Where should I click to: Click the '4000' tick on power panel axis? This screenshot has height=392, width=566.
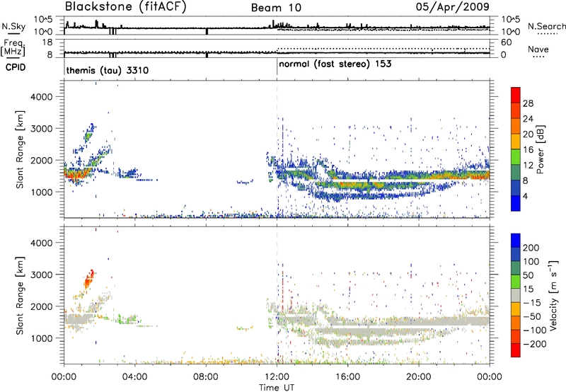42,97
